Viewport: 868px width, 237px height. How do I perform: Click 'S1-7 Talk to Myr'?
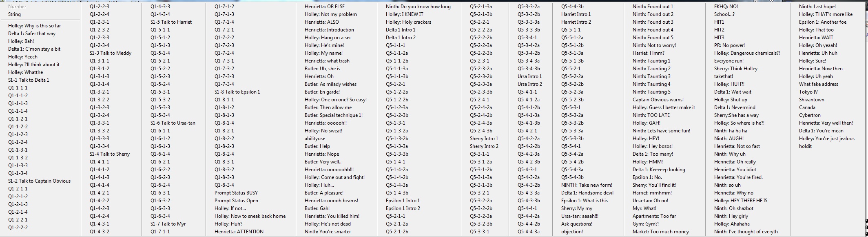(168, 224)
